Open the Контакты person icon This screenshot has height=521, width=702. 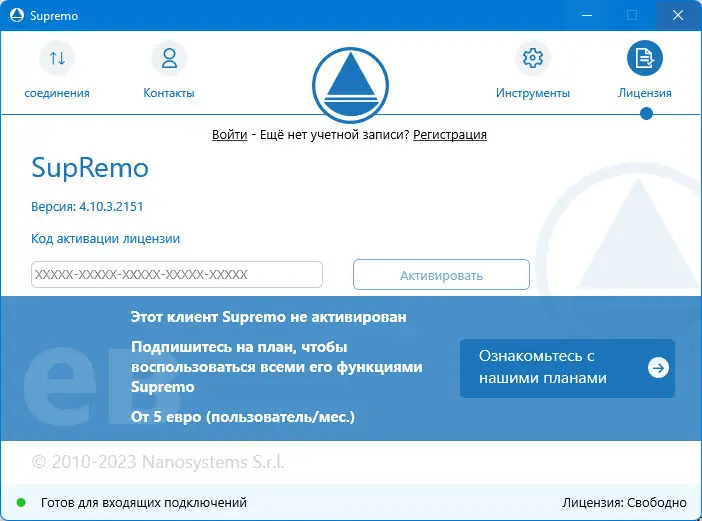tap(169, 58)
